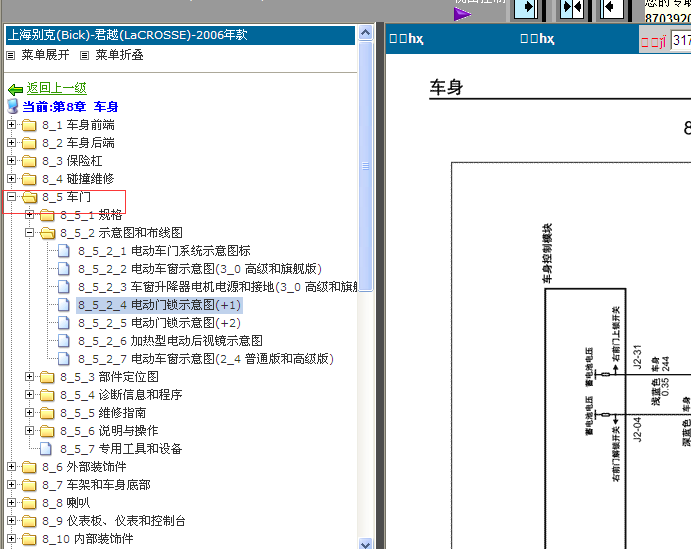This screenshot has width=691, height=549.
Task: Click folder icon of 8_3 保险杠
Action: pos(29,161)
